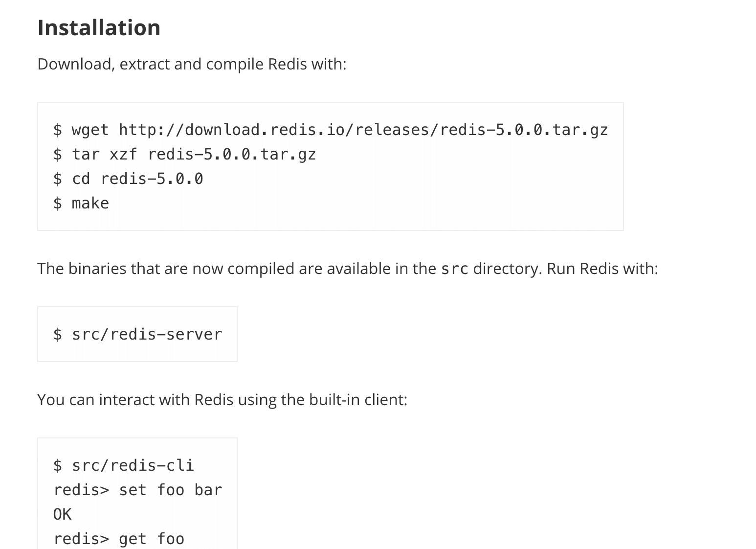Click the 'src/redis-cli' command
The image size is (756, 549).
(x=133, y=465)
